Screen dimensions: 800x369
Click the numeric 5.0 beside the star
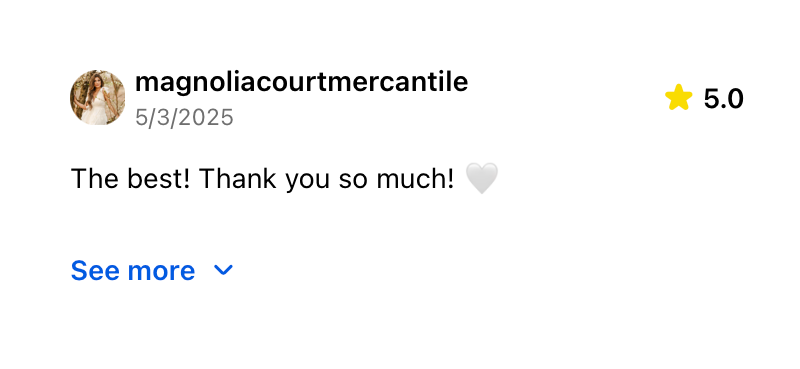pyautogui.click(x=723, y=99)
